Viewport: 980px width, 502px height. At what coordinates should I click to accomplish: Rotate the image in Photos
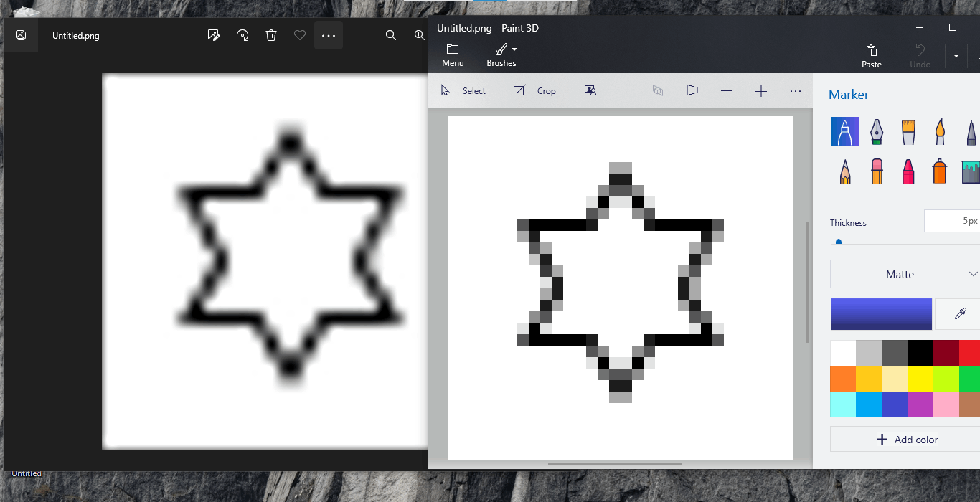(242, 35)
